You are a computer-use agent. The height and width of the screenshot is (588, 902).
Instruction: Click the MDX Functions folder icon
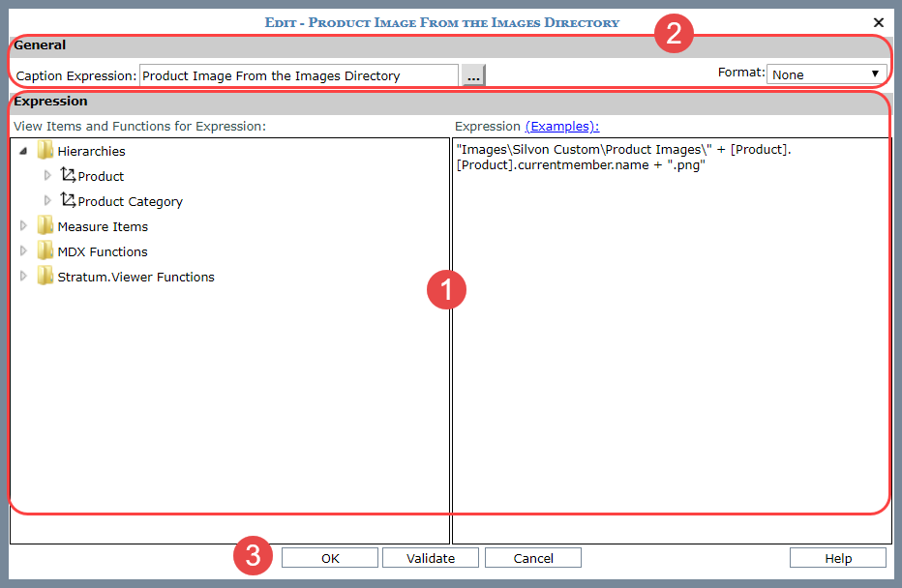point(45,251)
